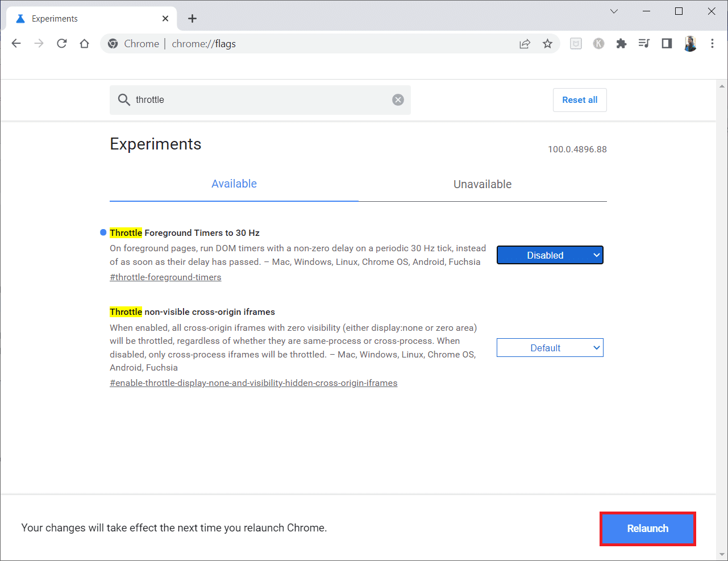Open the Default dropdown for cross-origin iframes
Screen dimensions: 728x561
(x=550, y=348)
